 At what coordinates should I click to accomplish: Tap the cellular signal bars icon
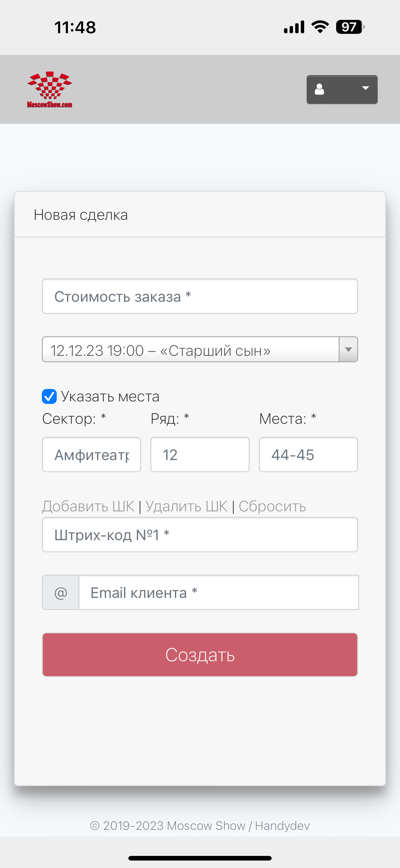294,27
